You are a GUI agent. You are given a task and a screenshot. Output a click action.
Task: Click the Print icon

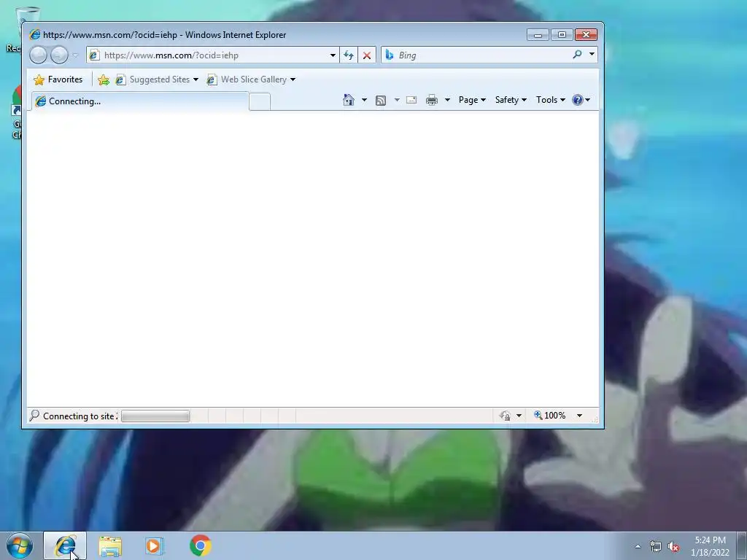pyautogui.click(x=432, y=100)
